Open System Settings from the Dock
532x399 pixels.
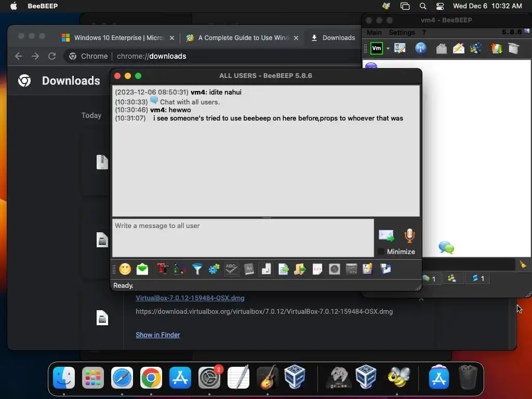click(209, 378)
